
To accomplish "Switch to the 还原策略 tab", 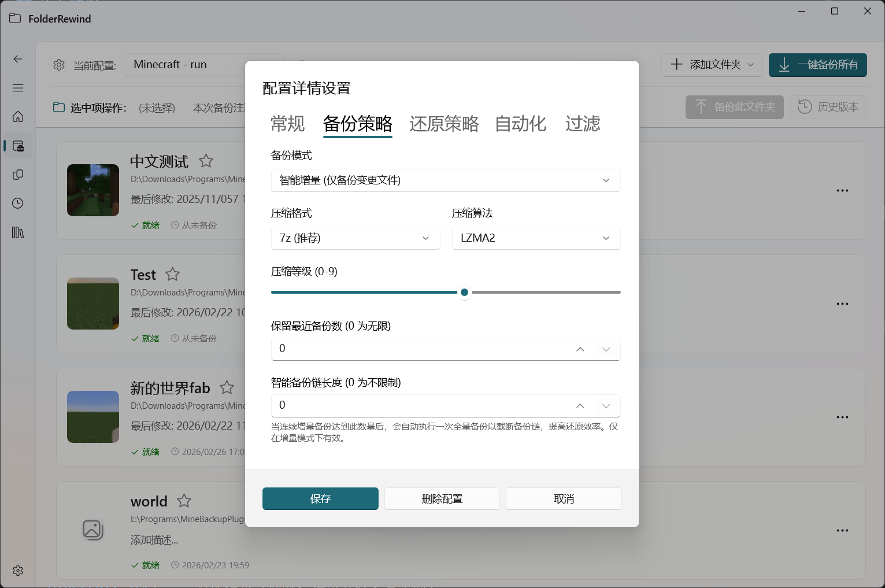I will click(x=443, y=124).
